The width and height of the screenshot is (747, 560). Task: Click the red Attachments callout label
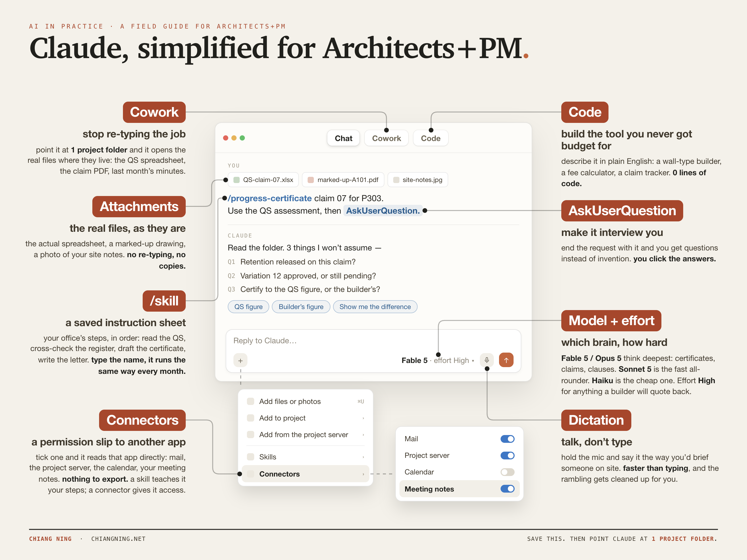pos(139,207)
